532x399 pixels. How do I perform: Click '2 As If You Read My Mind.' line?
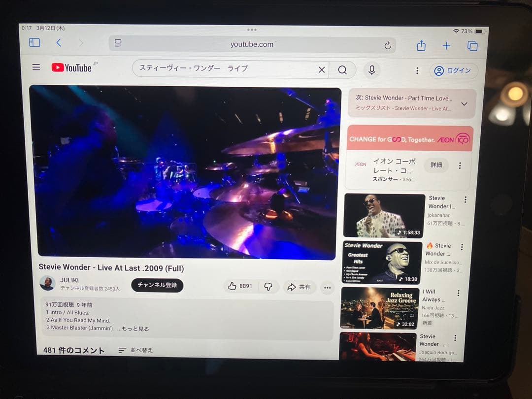pyautogui.click(x=78, y=320)
